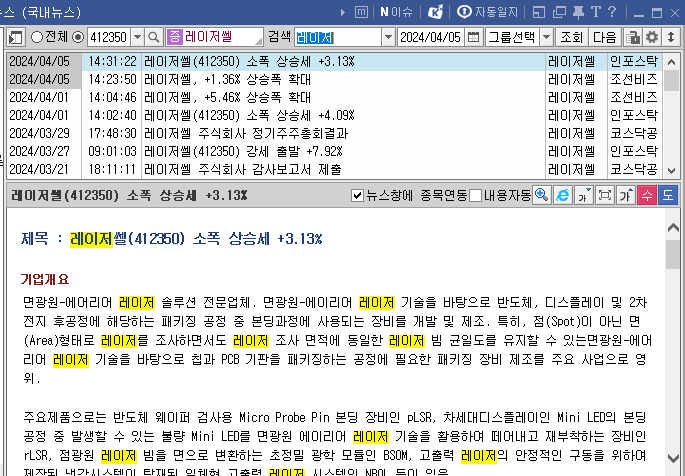Click the 14:31:22 time cell

click(x=112, y=62)
